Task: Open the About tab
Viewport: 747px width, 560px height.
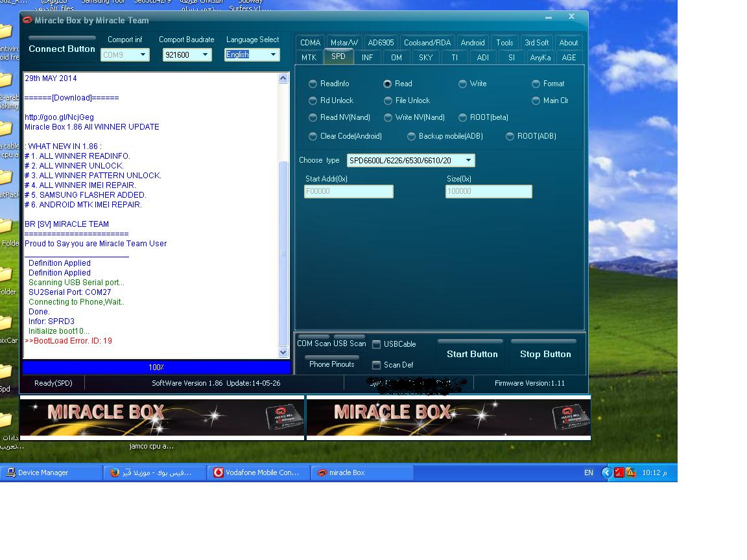Action: point(568,42)
